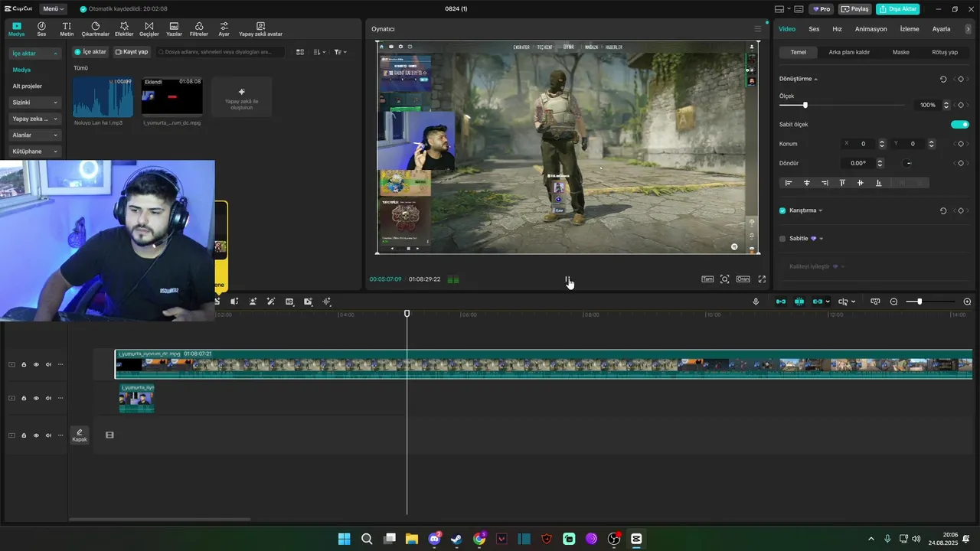Open Yapay zekâ avatar panel

(260, 29)
